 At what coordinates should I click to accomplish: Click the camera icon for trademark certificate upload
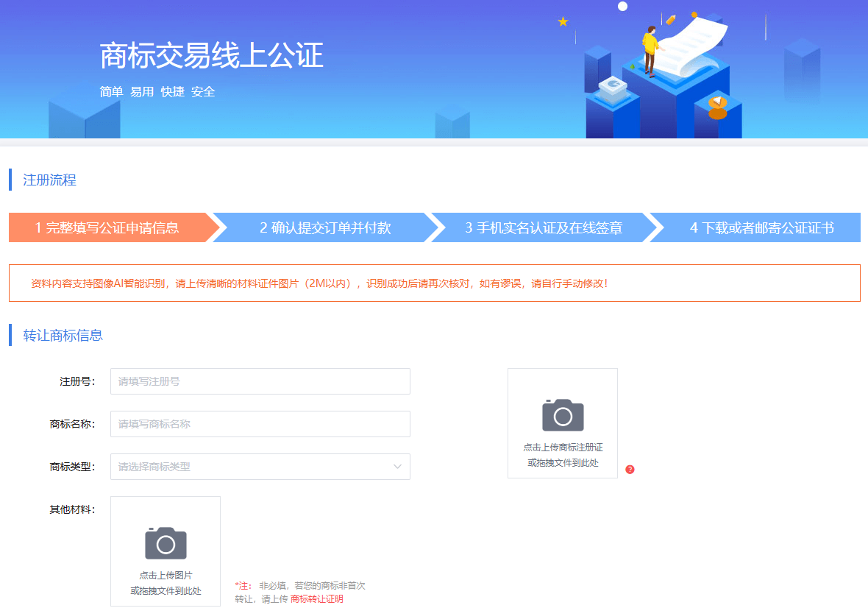(563, 415)
